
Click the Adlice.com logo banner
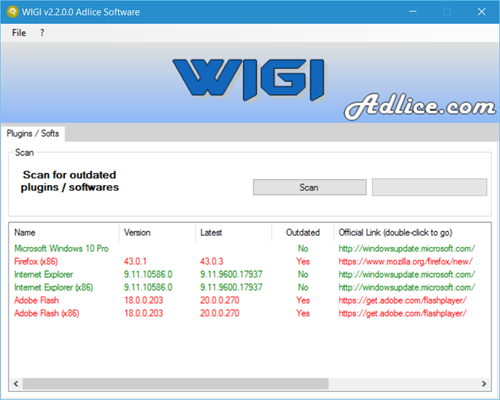(x=420, y=107)
